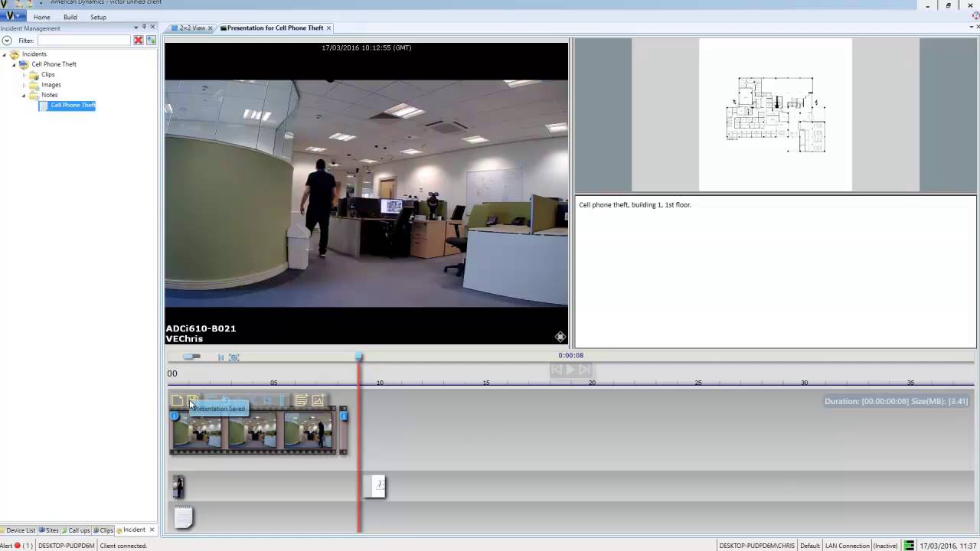
Task: Expand the filter options chevron
Action: [6, 41]
